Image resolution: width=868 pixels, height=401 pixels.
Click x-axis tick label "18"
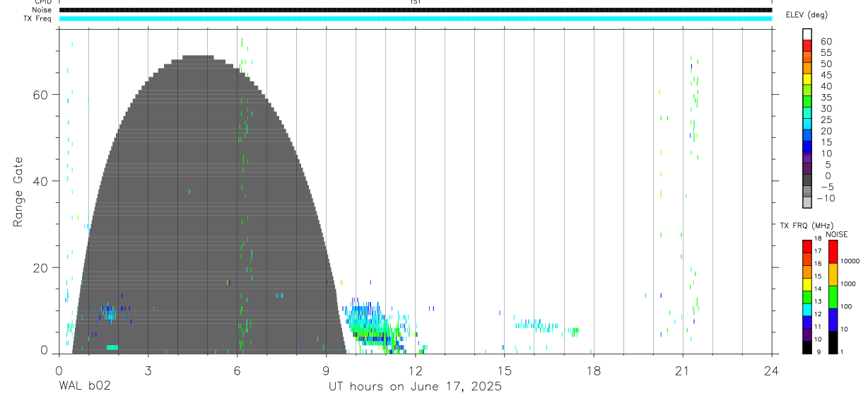coord(593,370)
